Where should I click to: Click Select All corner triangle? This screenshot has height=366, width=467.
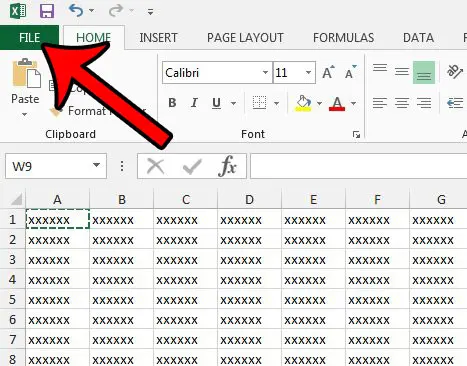coord(16,199)
